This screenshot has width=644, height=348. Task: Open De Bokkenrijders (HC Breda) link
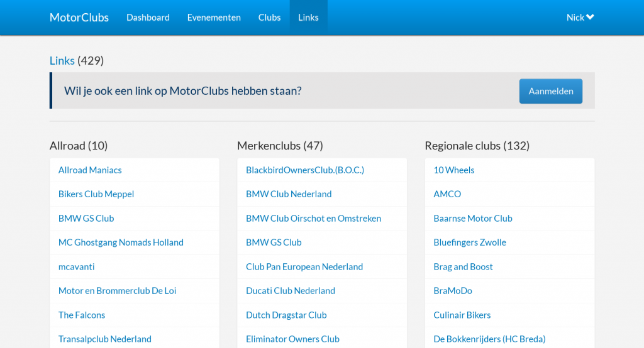point(489,339)
